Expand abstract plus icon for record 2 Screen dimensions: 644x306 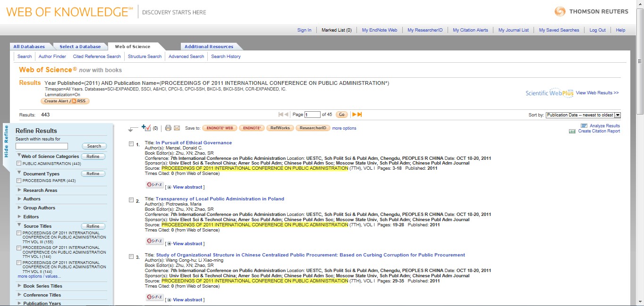(169, 244)
